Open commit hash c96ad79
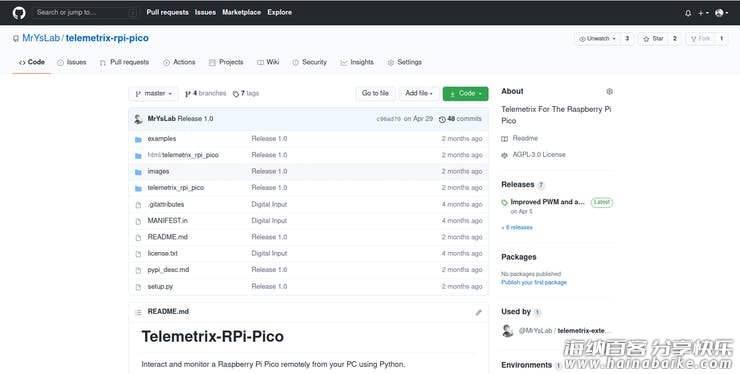This screenshot has height=374, width=740. [x=388, y=119]
